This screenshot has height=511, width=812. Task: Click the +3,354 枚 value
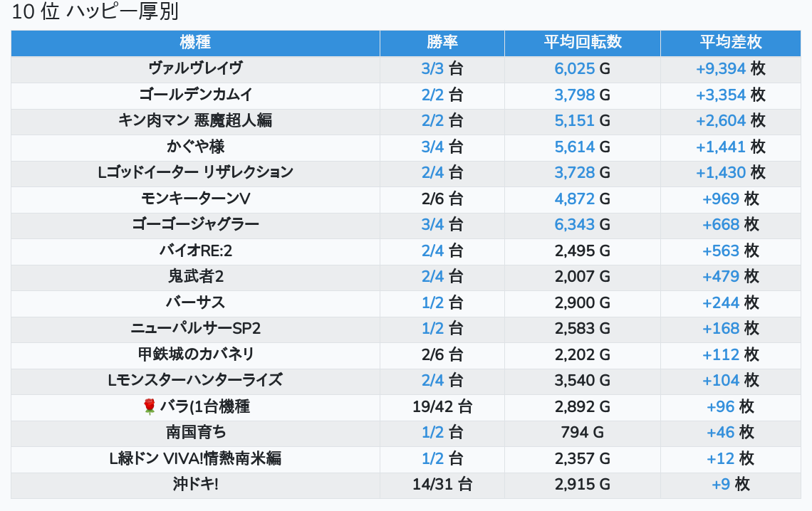point(731,95)
